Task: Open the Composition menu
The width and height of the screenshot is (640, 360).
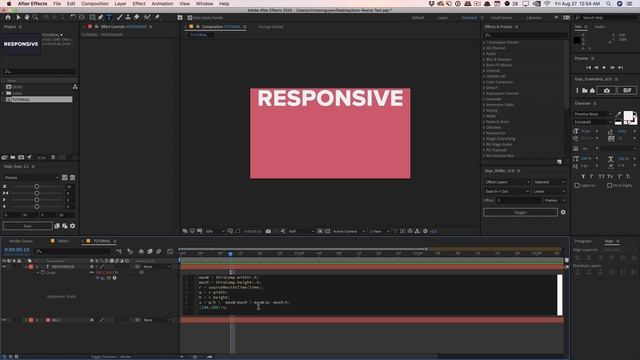Action: (x=95, y=4)
